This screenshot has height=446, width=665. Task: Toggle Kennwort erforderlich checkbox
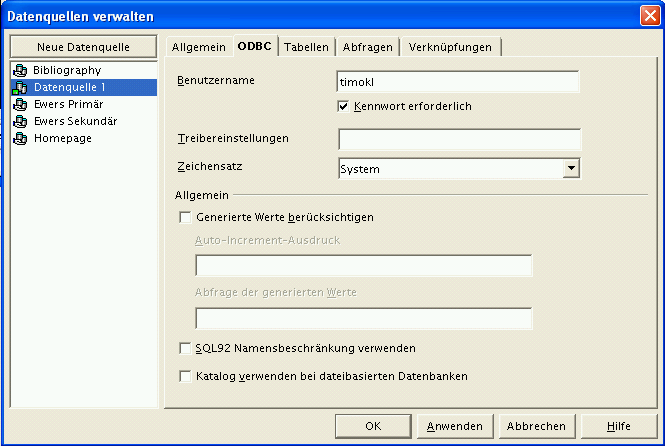pyautogui.click(x=344, y=106)
